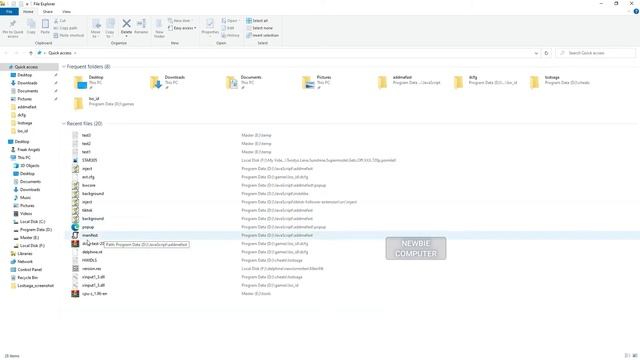Select the ant.cfg recent file

pos(88,177)
